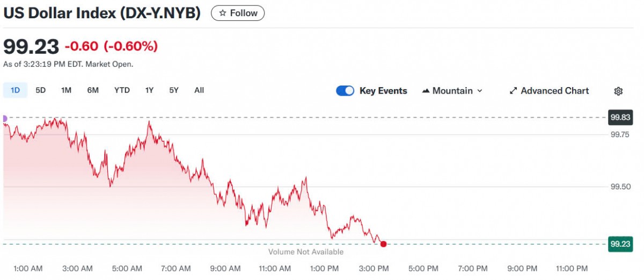The height and width of the screenshot is (280, 644).
Task: Click the Advanced Chart expand arrows icon
Action: (513, 91)
